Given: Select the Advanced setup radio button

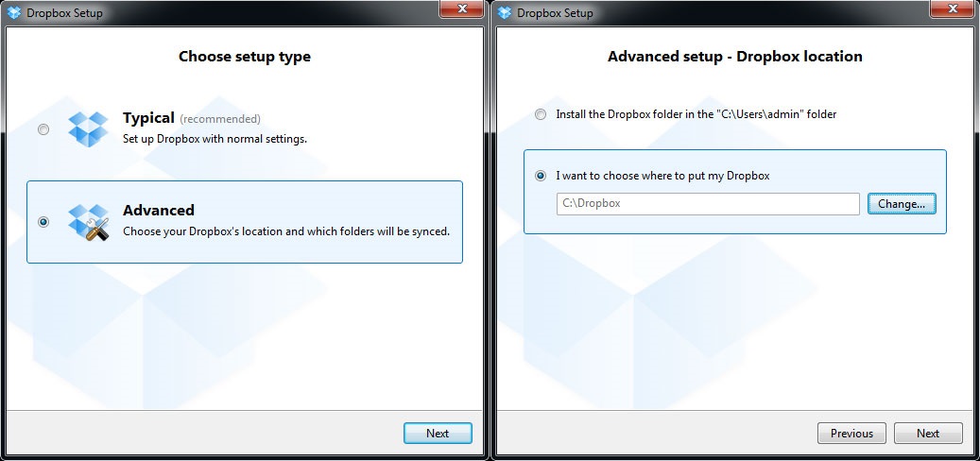Looking at the screenshot, I should 43,222.
